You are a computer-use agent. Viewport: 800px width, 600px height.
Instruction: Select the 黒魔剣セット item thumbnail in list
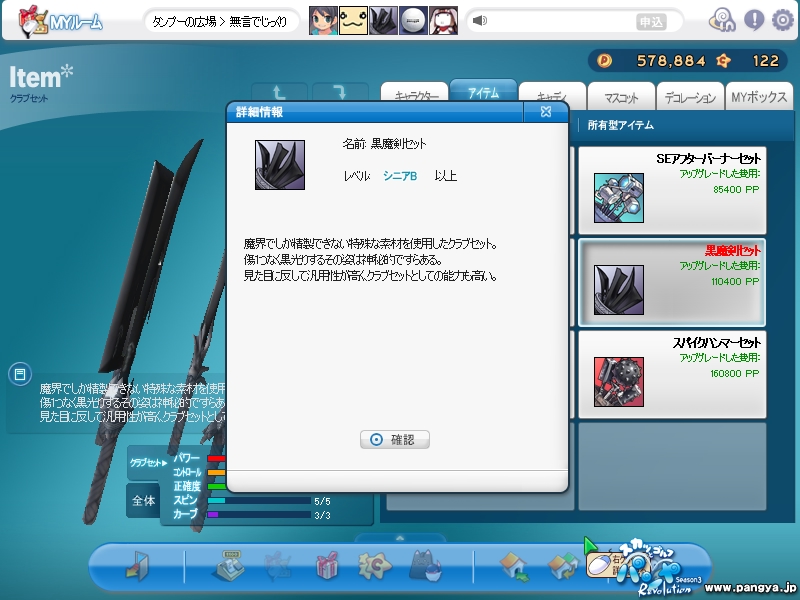pyautogui.click(x=618, y=290)
